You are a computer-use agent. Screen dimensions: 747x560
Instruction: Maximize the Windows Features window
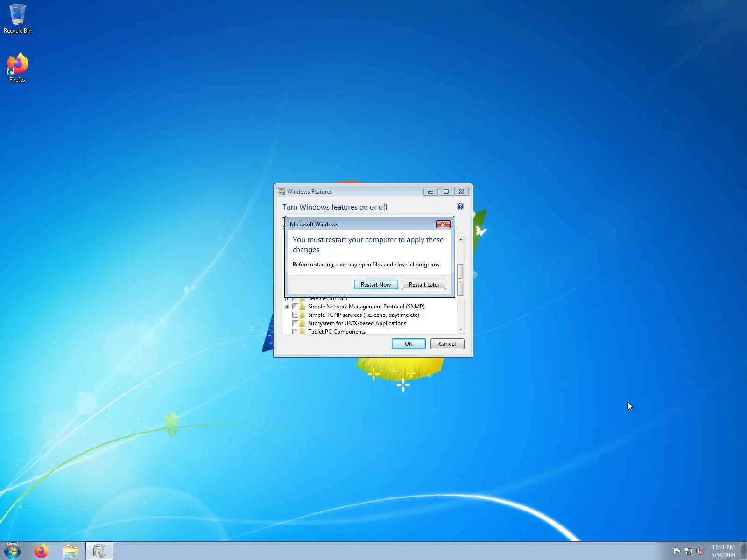[446, 192]
